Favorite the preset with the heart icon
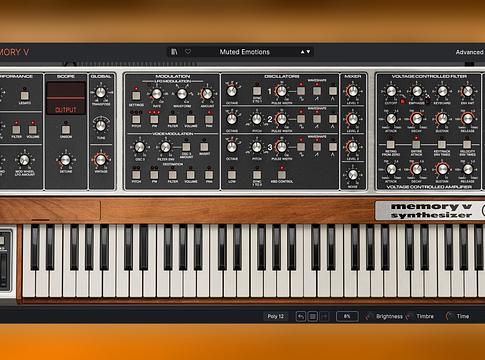Viewport: 485px width, 360px height. [x=188, y=52]
